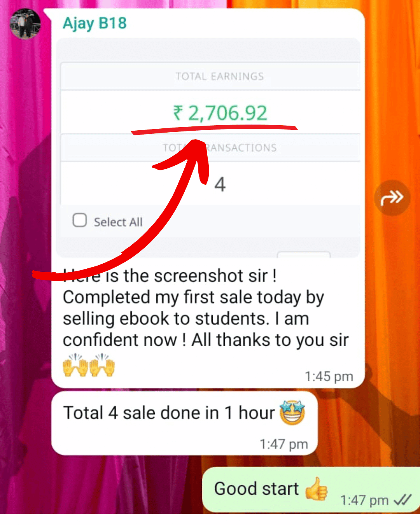Screen dimensions: 420x525
Task: Tap the Total Transactions label
Action: pos(220,148)
